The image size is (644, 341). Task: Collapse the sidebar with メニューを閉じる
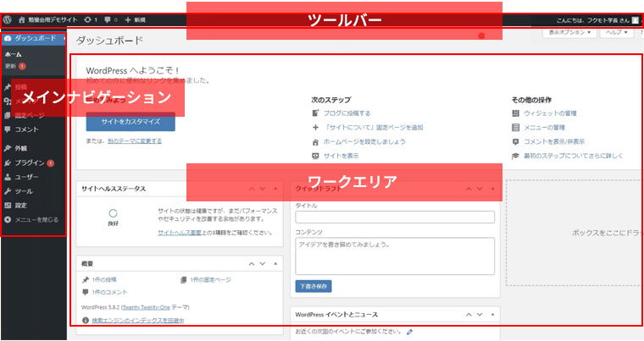tap(31, 219)
